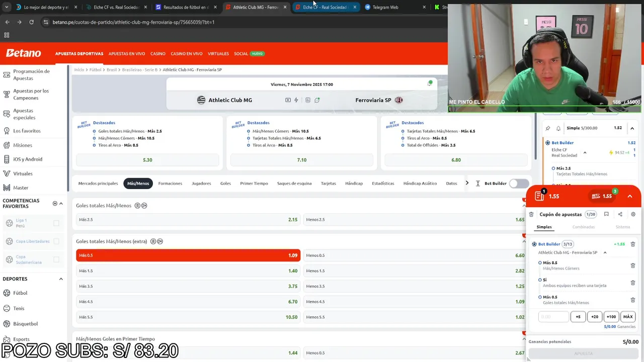Switch betslip to Combinadas tab
This screenshot has width=644, height=362.
[x=584, y=227]
